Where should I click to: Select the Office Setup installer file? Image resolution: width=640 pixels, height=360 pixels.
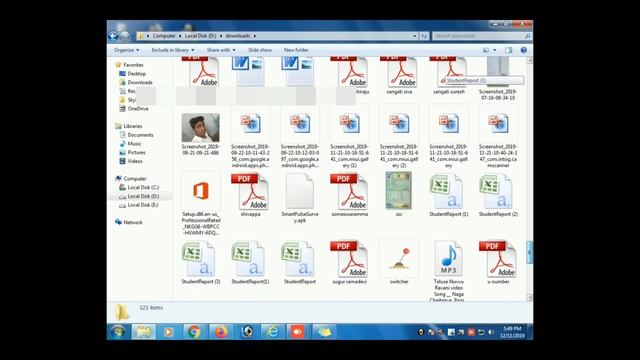201,203
